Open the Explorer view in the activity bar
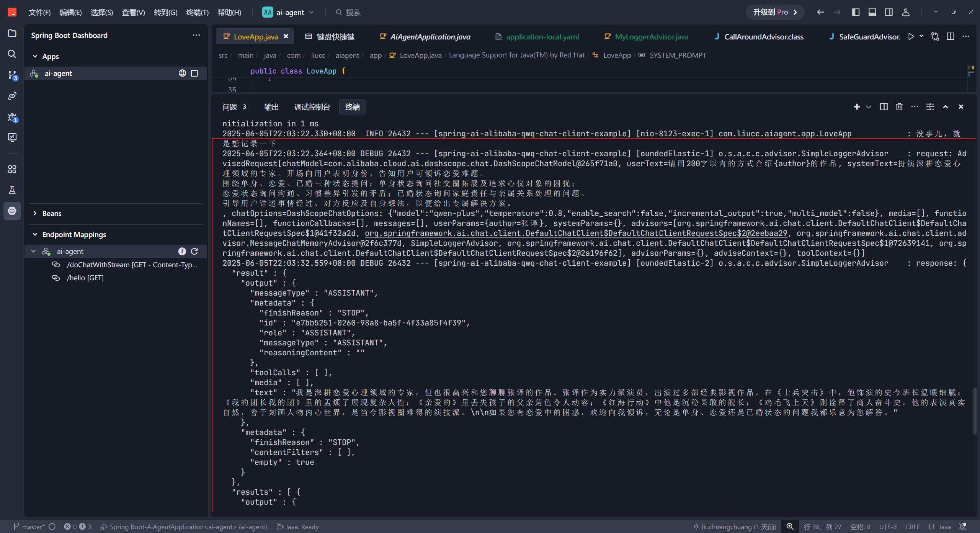 pos(12,33)
